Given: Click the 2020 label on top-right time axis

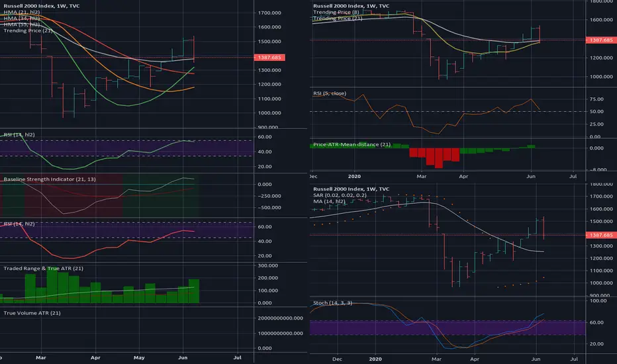Looking at the screenshot, I should (354, 176).
